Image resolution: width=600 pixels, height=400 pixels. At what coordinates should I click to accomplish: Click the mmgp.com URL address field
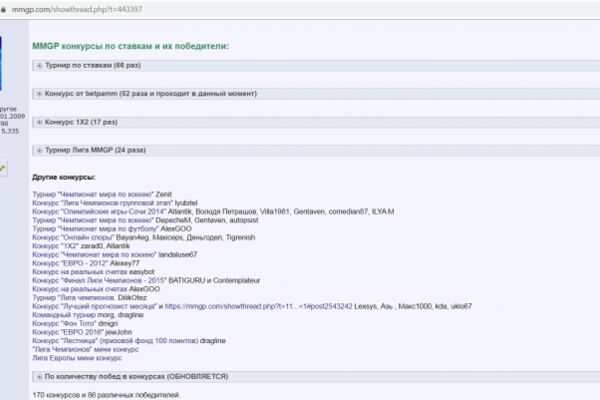pyautogui.click(x=77, y=9)
